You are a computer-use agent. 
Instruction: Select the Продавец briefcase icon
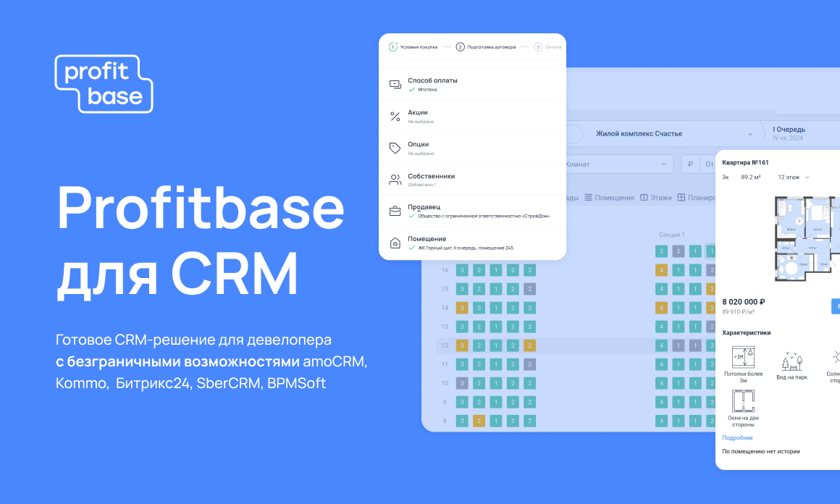395,210
